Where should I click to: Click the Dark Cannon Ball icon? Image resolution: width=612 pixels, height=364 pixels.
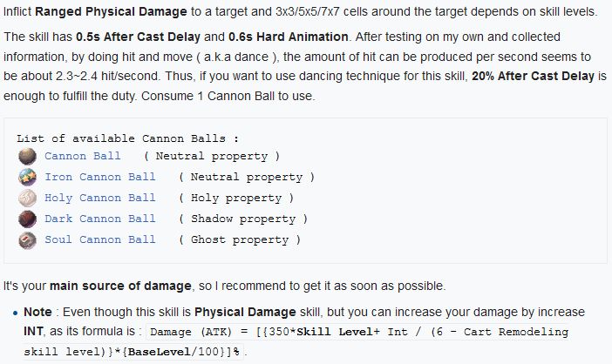click(x=29, y=219)
